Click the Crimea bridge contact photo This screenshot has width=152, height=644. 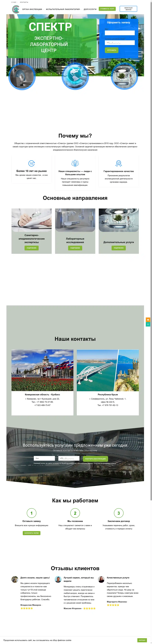[108, 370]
